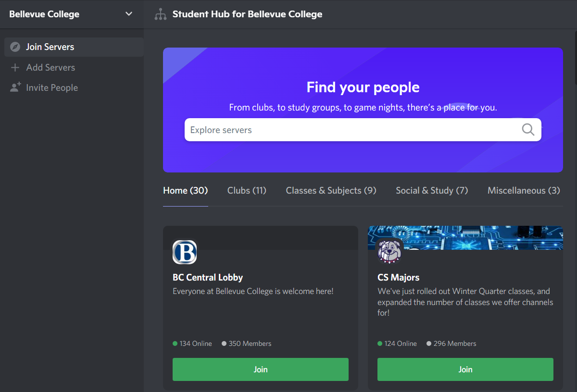Image resolution: width=577 pixels, height=392 pixels.
Task: Click the add-person icon beside Invite People
Action: click(x=15, y=87)
